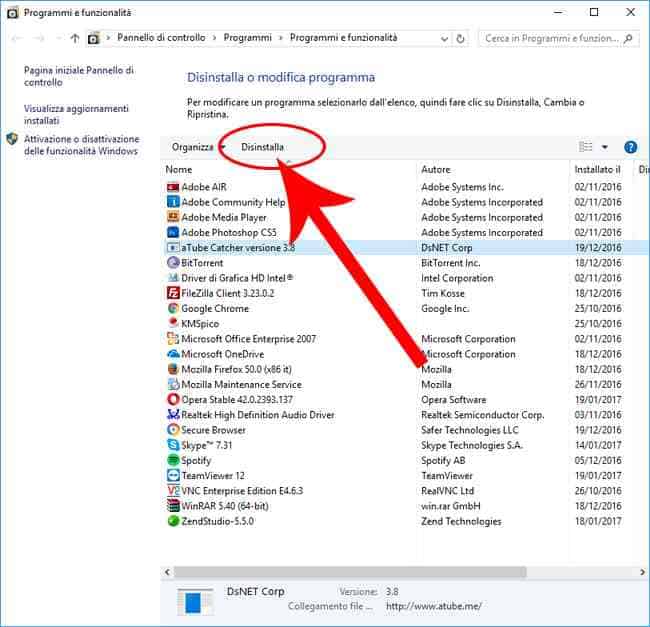The image size is (650, 627).
Task: Click the Microsoft Office Enterprise 2007 icon
Action: coord(173,339)
